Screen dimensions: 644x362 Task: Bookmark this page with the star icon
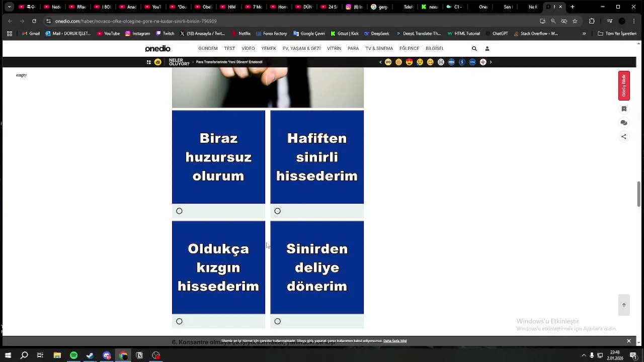click(x=575, y=21)
